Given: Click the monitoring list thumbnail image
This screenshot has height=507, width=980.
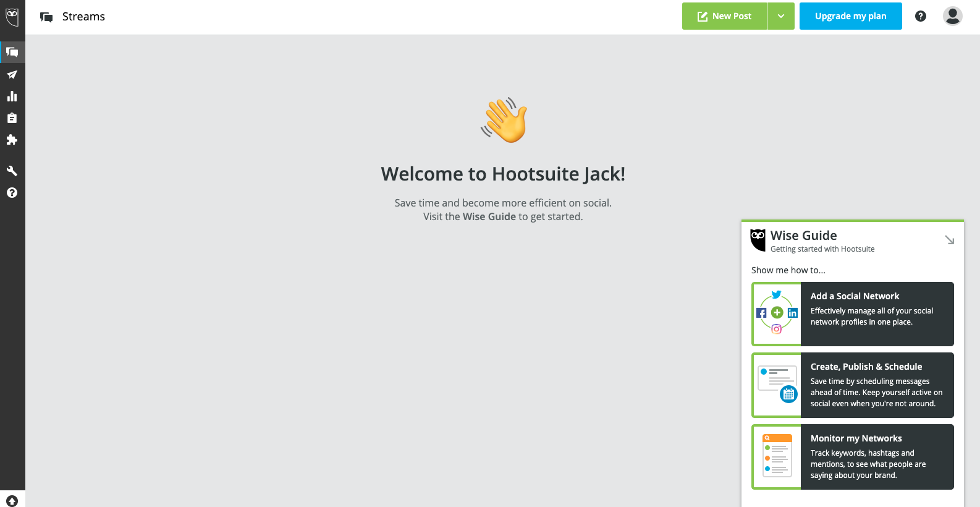Looking at the screenshot, I should pos(777,457).
